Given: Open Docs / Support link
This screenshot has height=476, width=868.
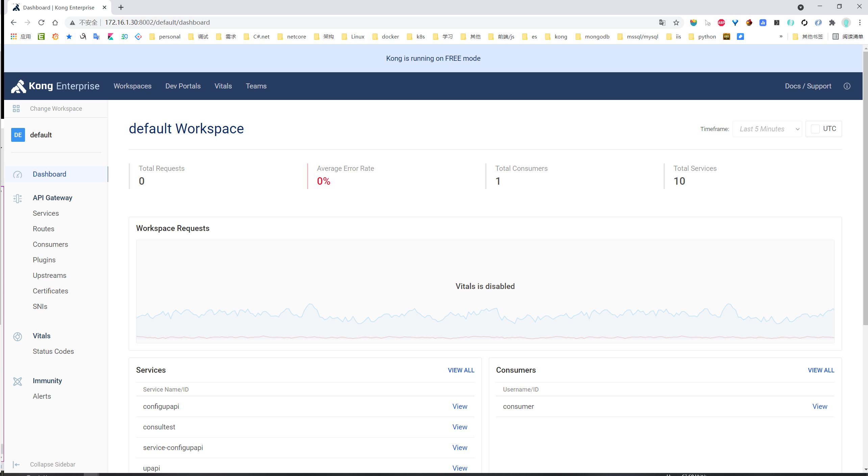Looking at the screenshot, I should [x=808, y=86].
